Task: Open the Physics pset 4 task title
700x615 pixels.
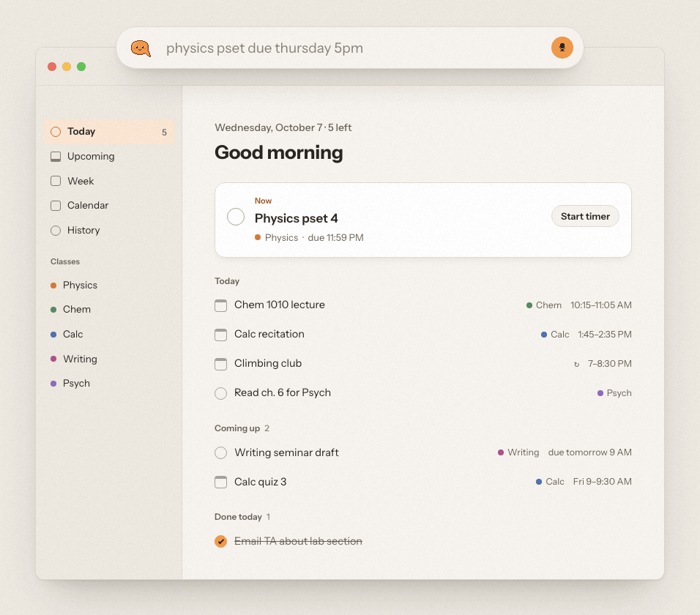Action: tap(296, 218)
